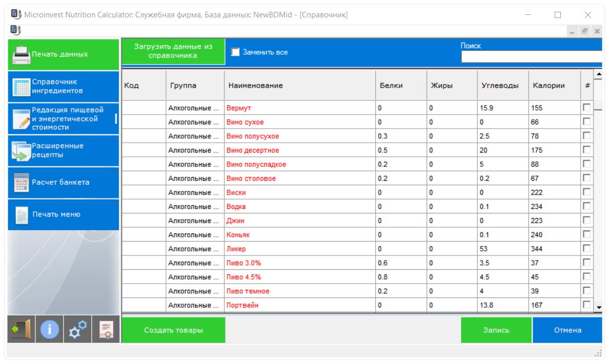
Task: Click Загрузить данные из справочника button
Action: 173,51
